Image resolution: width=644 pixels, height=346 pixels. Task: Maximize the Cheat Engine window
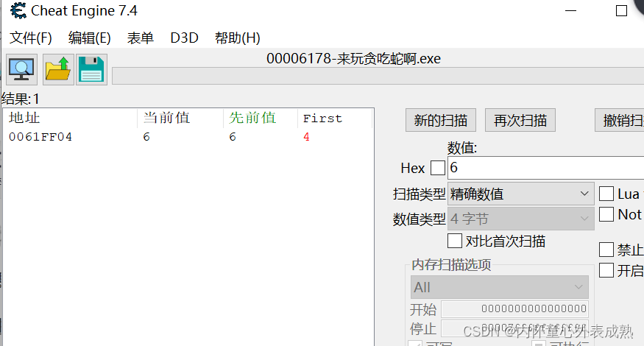621,11
